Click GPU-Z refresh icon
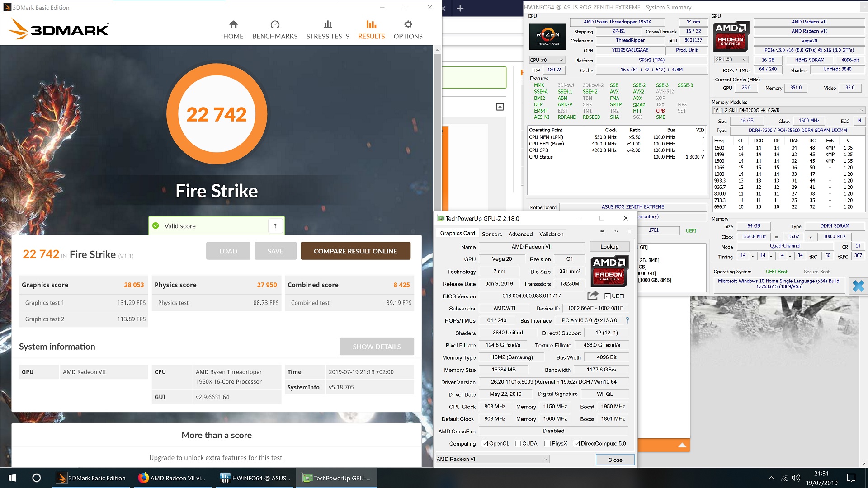Image resolution: width=868 pixels, height=488 pixels. (x=616, y=231)
